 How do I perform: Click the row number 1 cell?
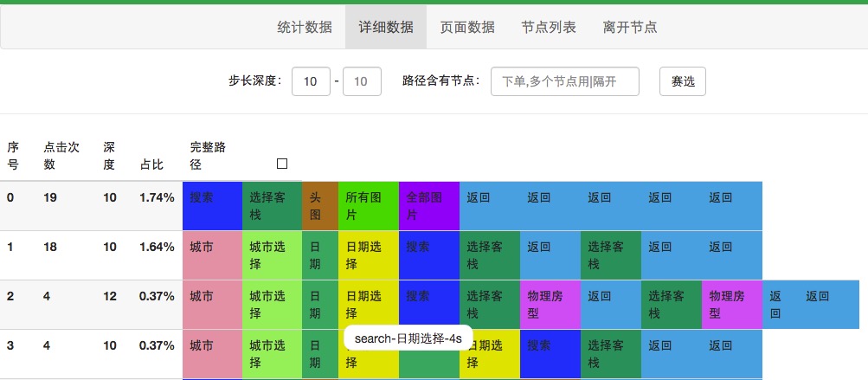(10, 247)
